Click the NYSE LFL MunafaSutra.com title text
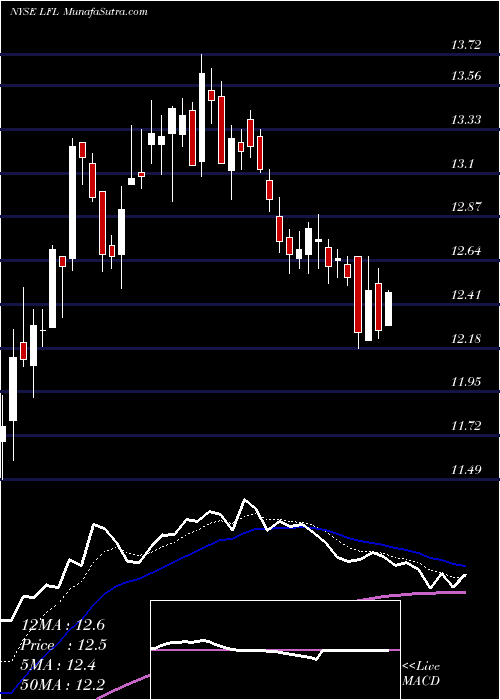 [79, 11]
